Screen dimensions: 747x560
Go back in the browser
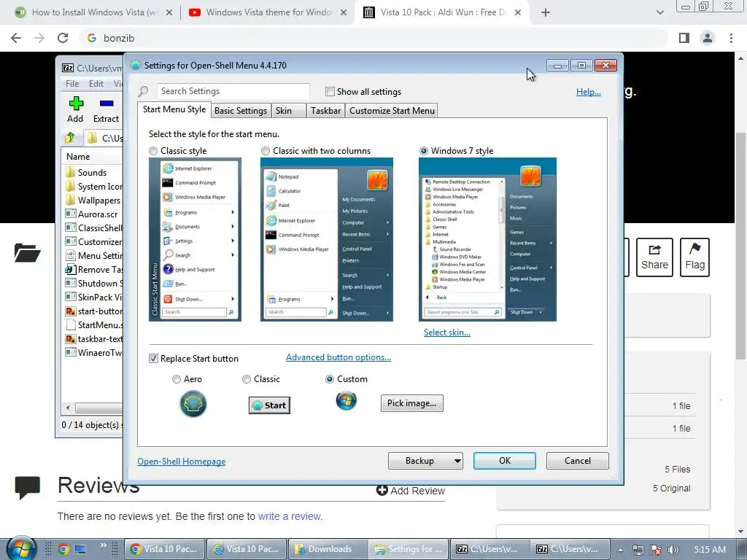point(16,38)
